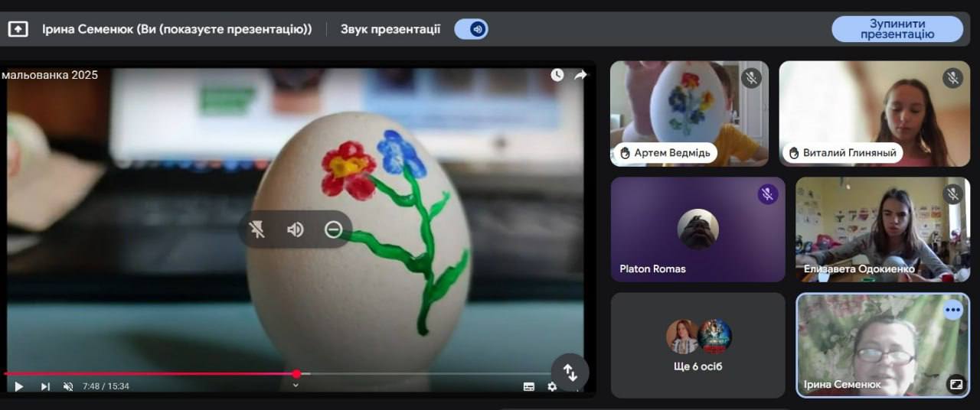
Task: Open the YouTube player settings gear
Action: pyautogui.click(x=551, y=386)
